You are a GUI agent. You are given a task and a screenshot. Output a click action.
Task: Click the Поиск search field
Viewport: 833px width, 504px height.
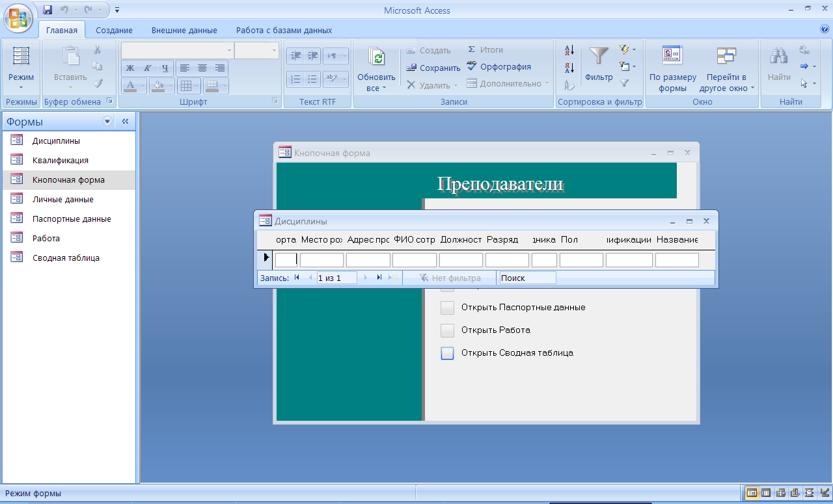[x=526, y=278]
